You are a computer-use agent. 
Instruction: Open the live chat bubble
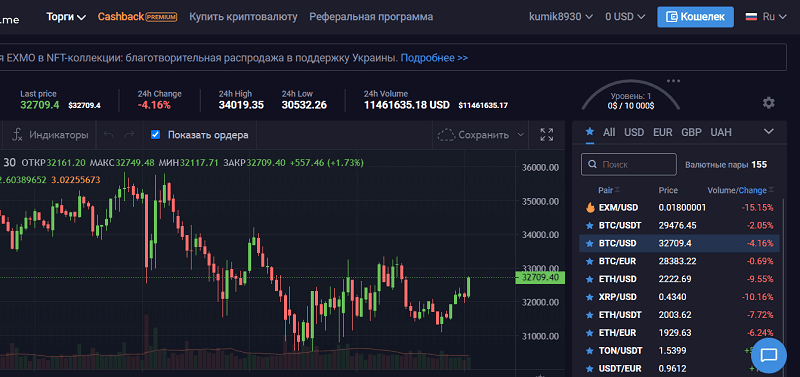(x=769, y=355)
